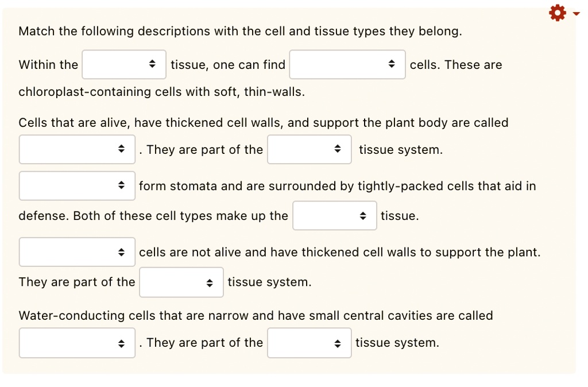Click the arrow icon in the stomata-forming cells selector
Screen dimensions: 588x387
tap(121, 185)
